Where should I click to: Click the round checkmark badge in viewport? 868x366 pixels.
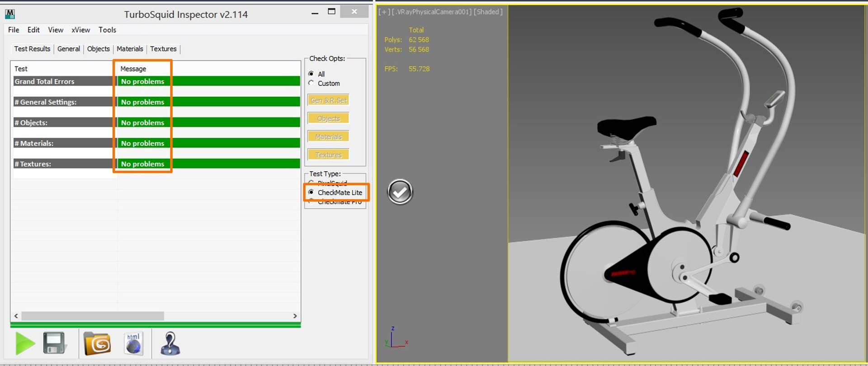pyautogui.click(x=400, y=192)
